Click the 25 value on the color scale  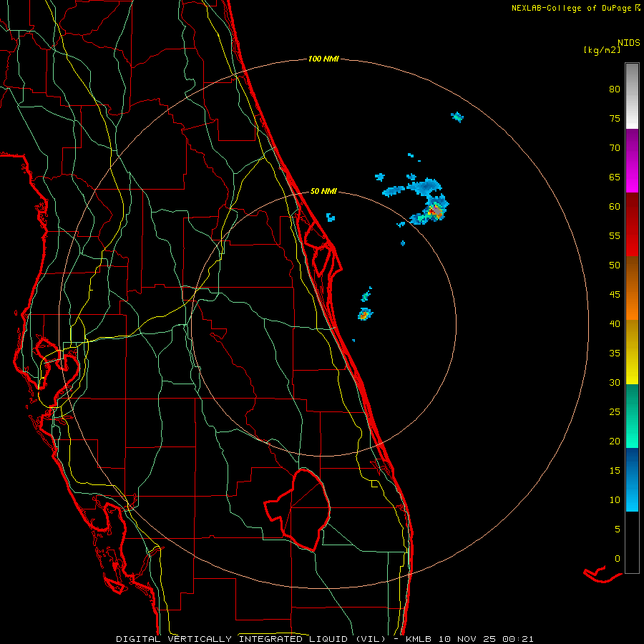(615, 411)
